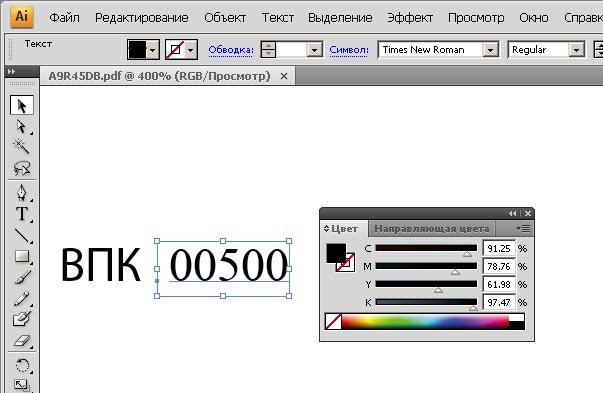Select the Pen tool
This screenshot has height=393, width=603.
coord(22,192)
